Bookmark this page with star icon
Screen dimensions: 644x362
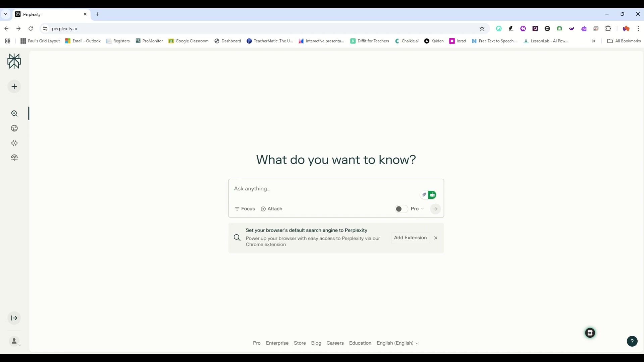coord(482,28)
